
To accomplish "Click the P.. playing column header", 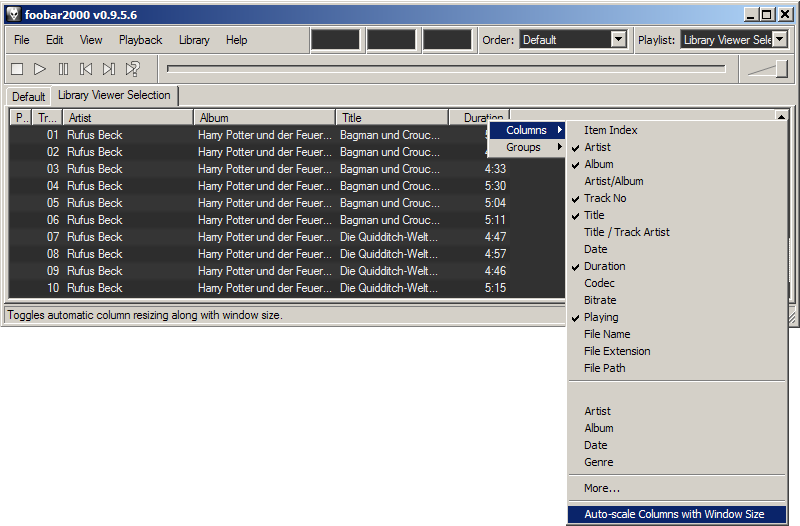I will click(21, 118).
